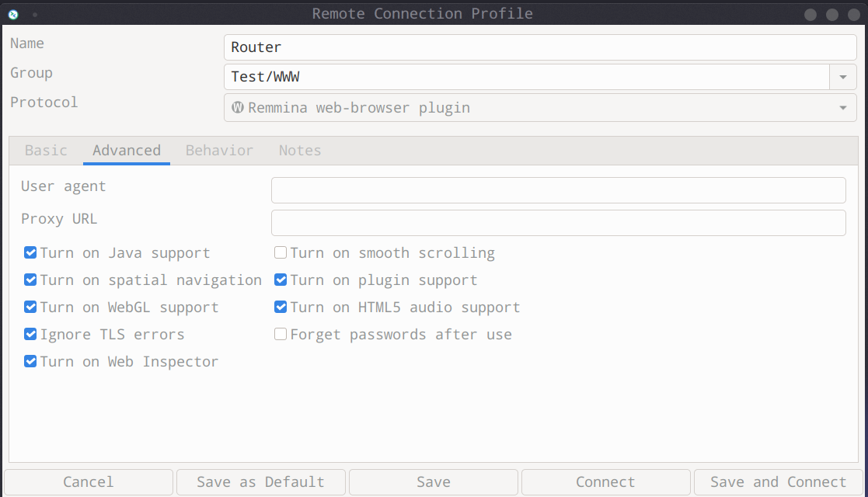Focus the Proxy URL input field
The height and width of the screenshot is (497, 868).
558,223
